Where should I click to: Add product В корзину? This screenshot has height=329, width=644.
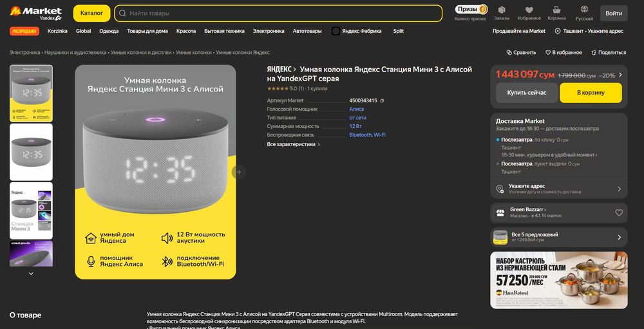tap(591, 93)
